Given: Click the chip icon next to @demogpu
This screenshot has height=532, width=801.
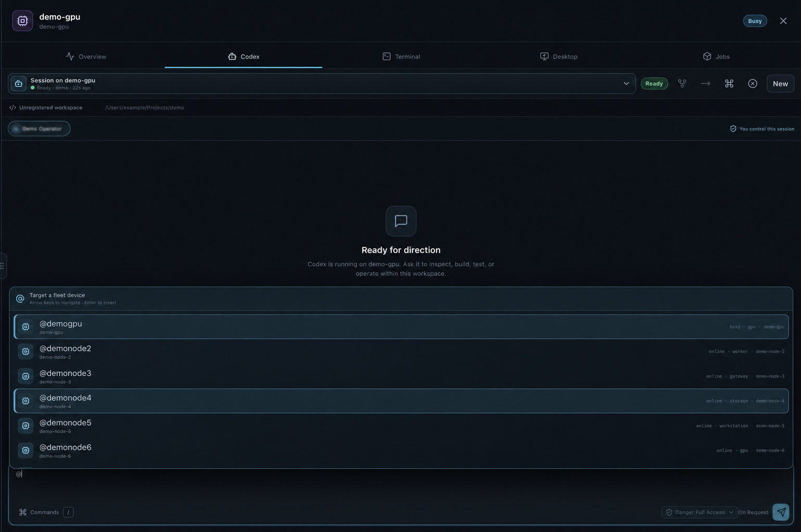Looking at the screenshot, I should (26, 327).
